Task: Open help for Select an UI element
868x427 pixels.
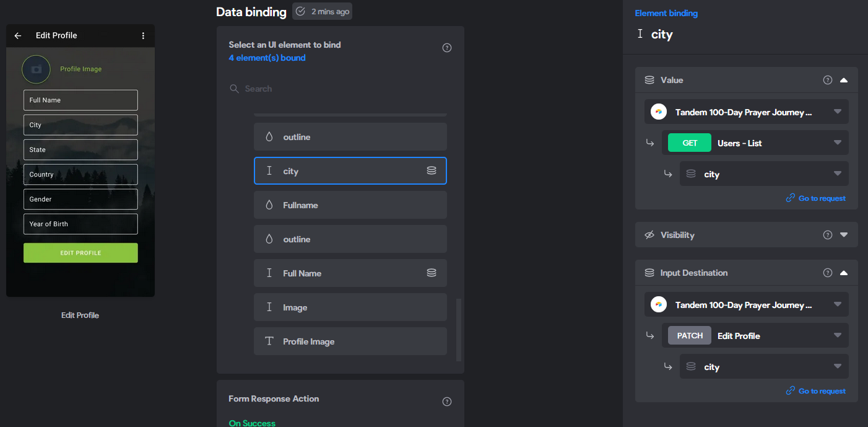Action: point(447,48)
